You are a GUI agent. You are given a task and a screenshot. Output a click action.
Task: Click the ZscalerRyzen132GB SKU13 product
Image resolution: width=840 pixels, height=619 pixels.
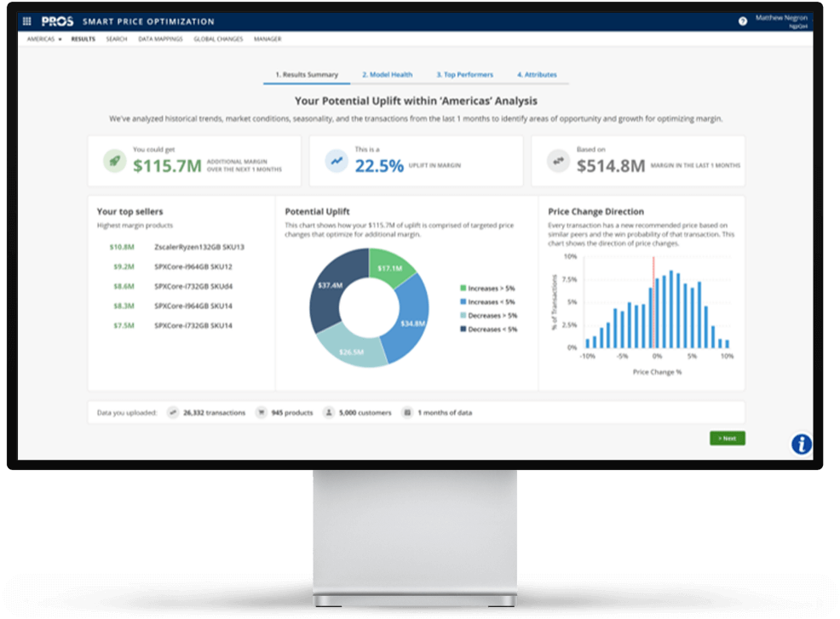tap(199, 247)
